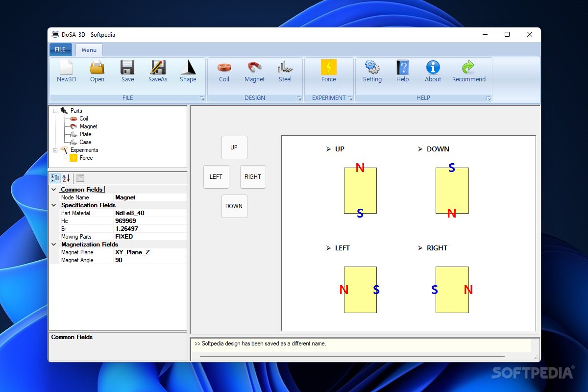The image size is (588, 392).
Task: Open HELP group dialog launcher
Action: tap(489, 98)
